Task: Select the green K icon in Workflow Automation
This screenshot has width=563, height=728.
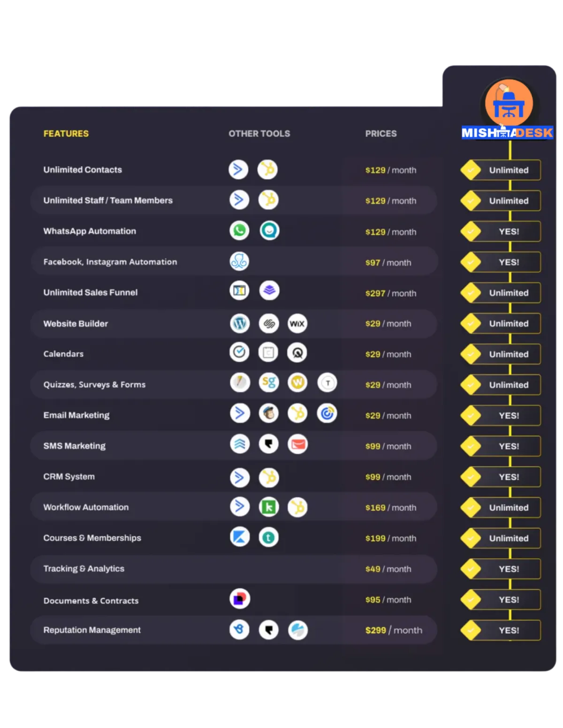Action: click(x=269, y=507)
